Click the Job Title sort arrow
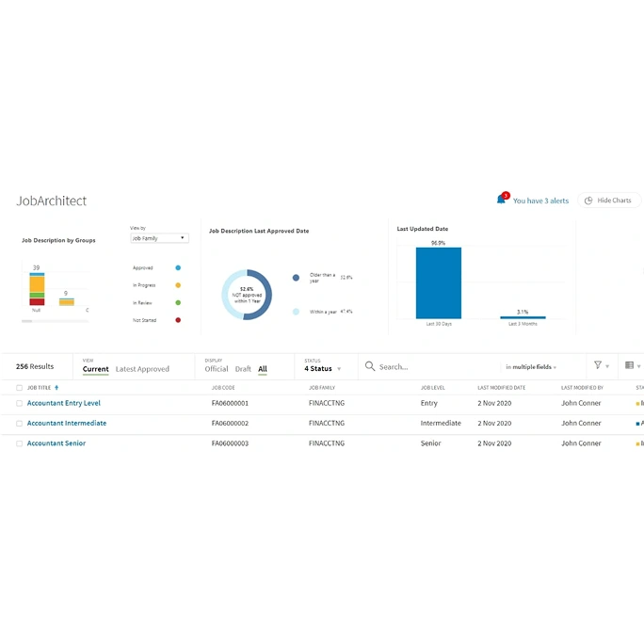This screenshot has height=644, width=644. pos(56,388)
